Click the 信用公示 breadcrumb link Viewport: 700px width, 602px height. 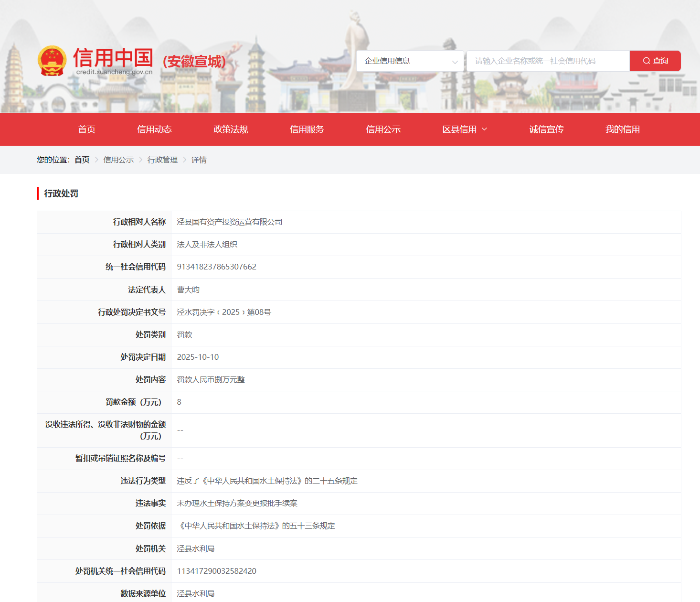pos(118,160)
